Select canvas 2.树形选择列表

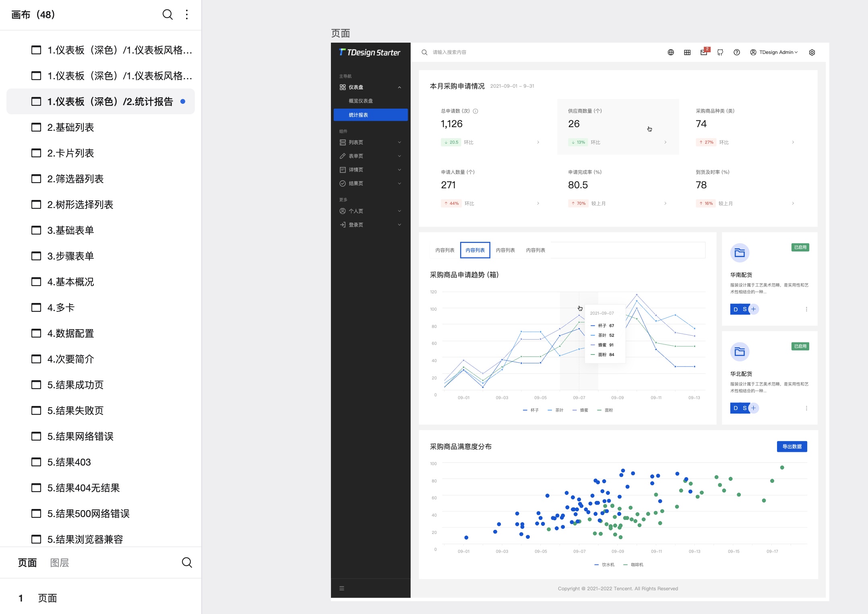(101, 204)
